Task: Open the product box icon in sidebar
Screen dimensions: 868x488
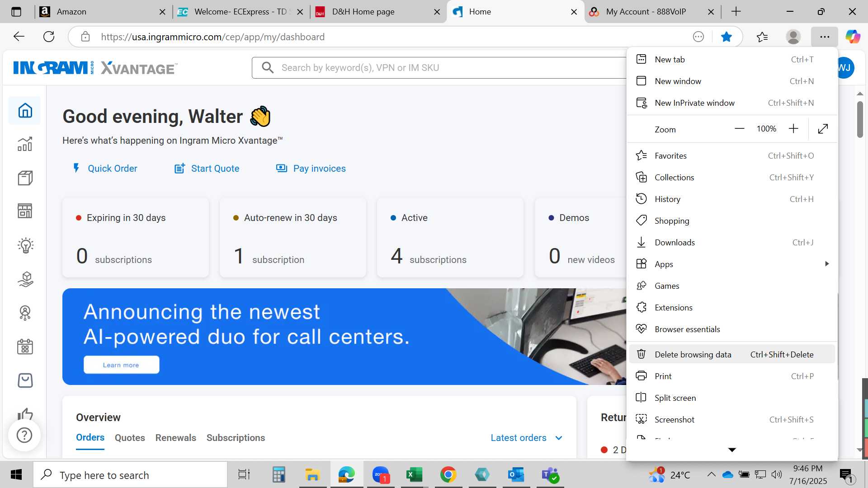Action: click(25, 178)
